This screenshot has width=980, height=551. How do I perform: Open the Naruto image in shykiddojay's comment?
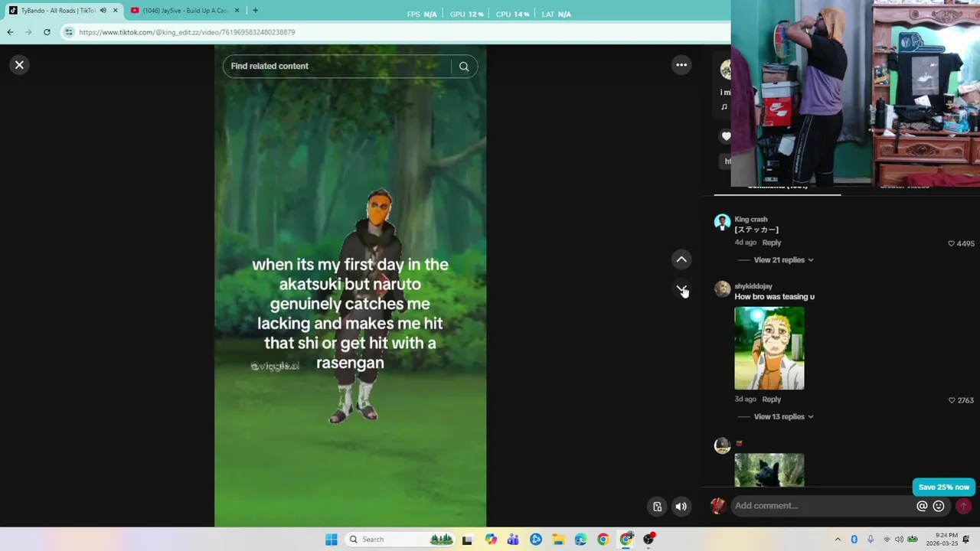click(769, 348)
